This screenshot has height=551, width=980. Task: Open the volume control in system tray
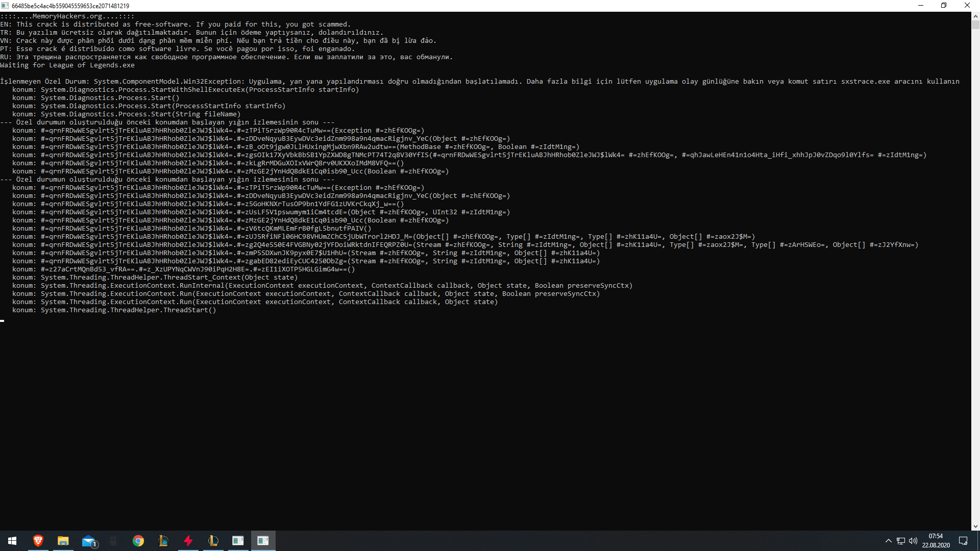point(913,541)
